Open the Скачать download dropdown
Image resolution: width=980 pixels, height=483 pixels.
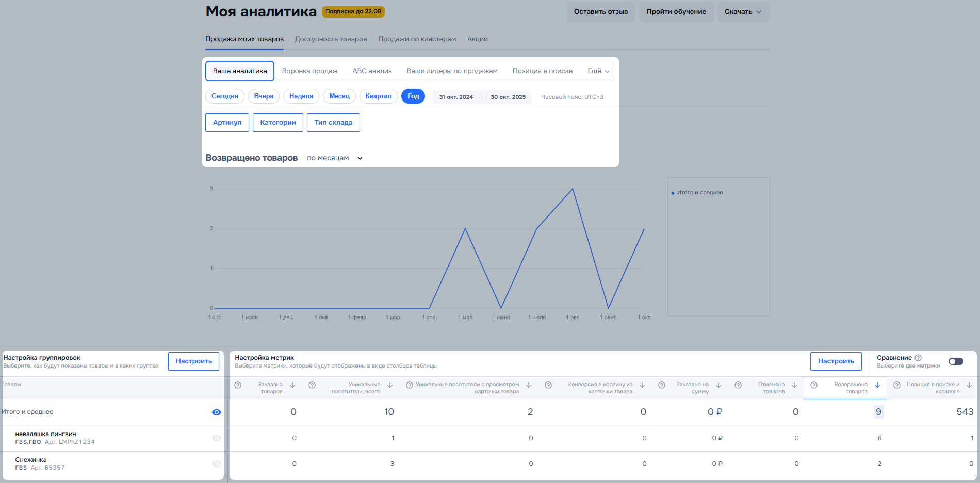743,12
